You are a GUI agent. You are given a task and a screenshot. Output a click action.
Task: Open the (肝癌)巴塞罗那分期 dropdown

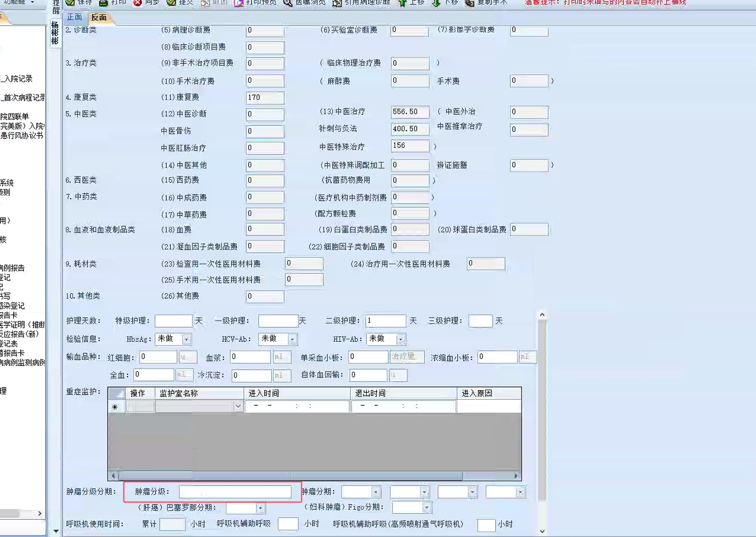click(x=260, y=508)
